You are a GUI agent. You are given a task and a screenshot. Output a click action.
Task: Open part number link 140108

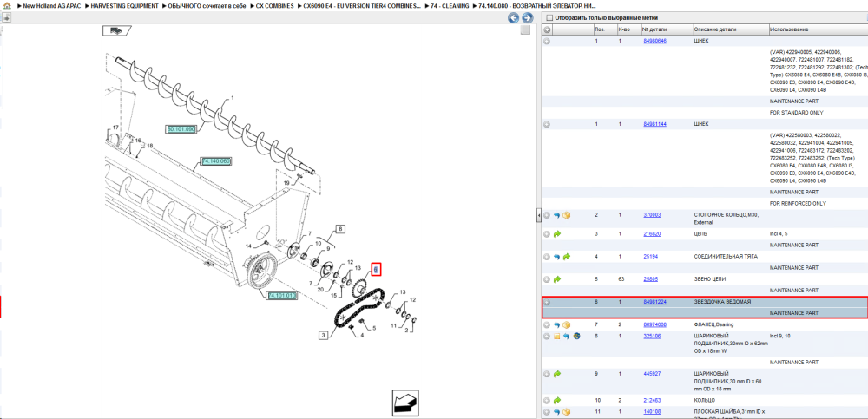pos(652,412)
